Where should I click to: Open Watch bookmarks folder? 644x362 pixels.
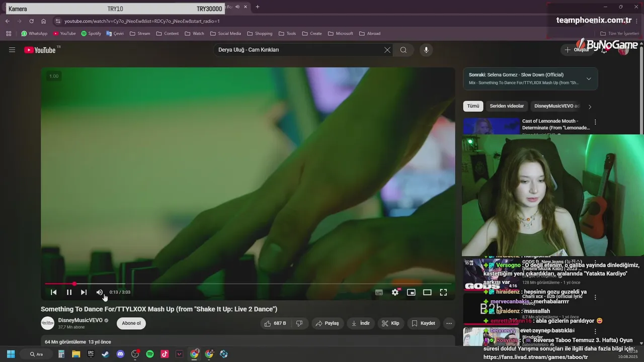pos(194,34)
